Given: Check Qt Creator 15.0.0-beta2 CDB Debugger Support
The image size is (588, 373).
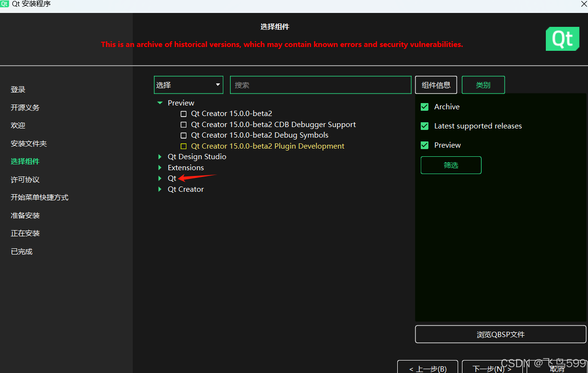Looking at the screenshot, I should coord(184,125).
